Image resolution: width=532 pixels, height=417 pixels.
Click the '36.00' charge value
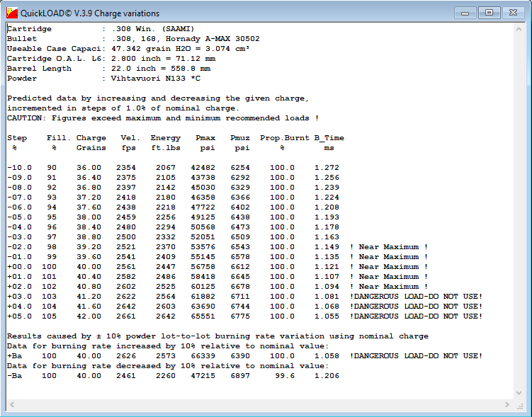click(x=89, y=168)
